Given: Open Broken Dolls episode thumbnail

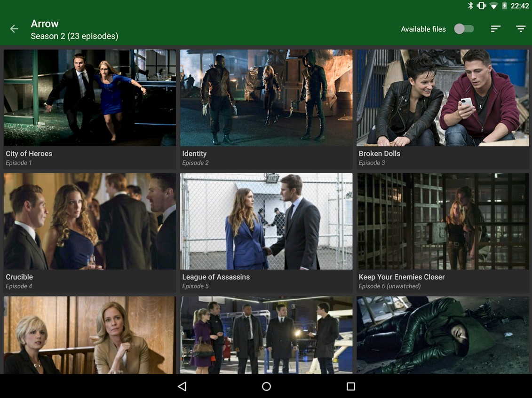Looking at the screenshot, I should [443, 98].
